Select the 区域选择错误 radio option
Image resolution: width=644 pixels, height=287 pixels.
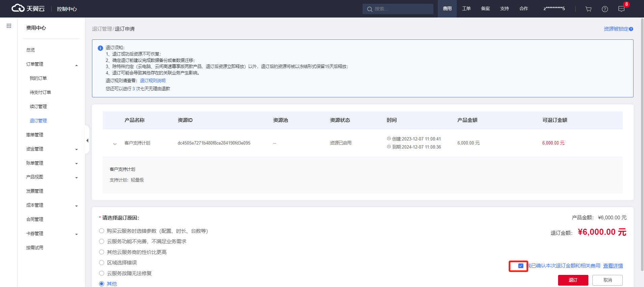101,262
